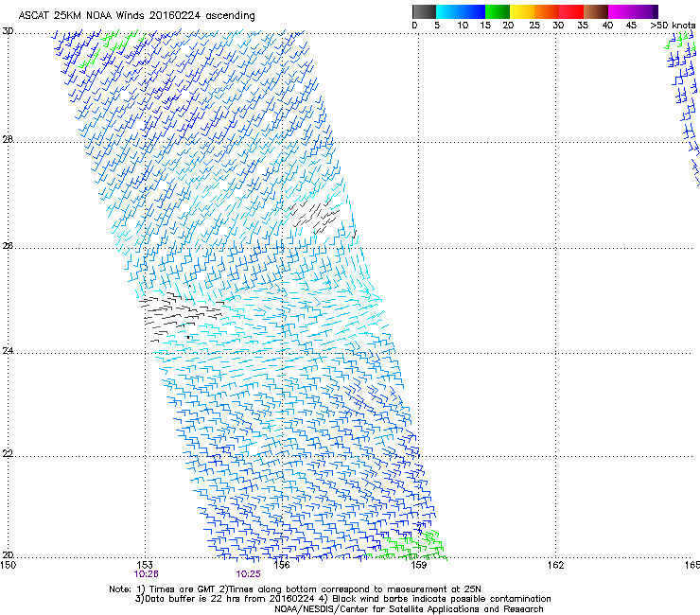
Task: Click latitude axis label 20 on the left edge
Action: (x=8, y=555)
